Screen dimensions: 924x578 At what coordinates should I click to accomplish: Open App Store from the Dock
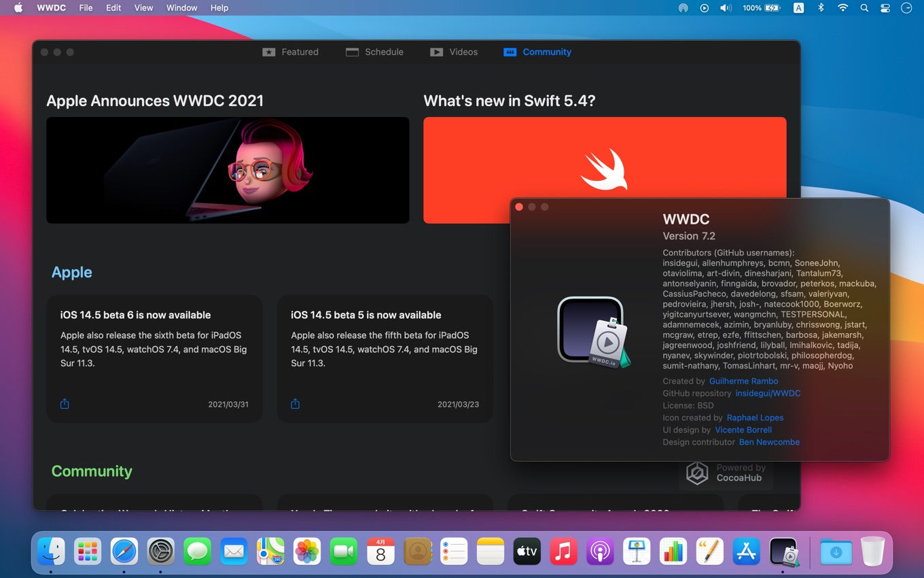pos(747,551)
